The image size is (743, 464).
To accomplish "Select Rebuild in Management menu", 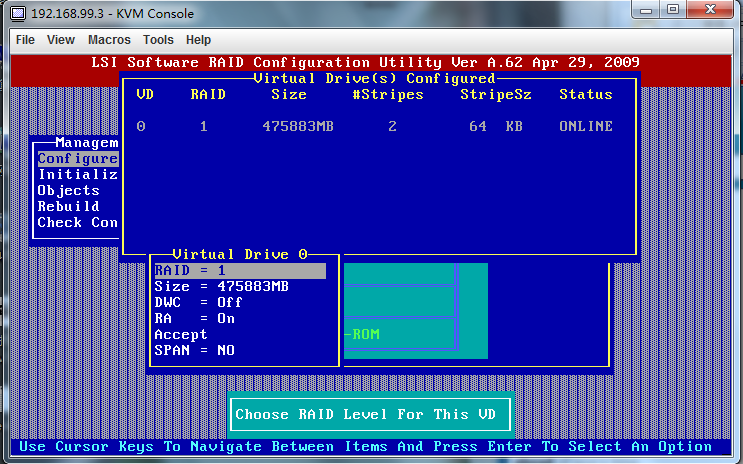I will [68, 207].
